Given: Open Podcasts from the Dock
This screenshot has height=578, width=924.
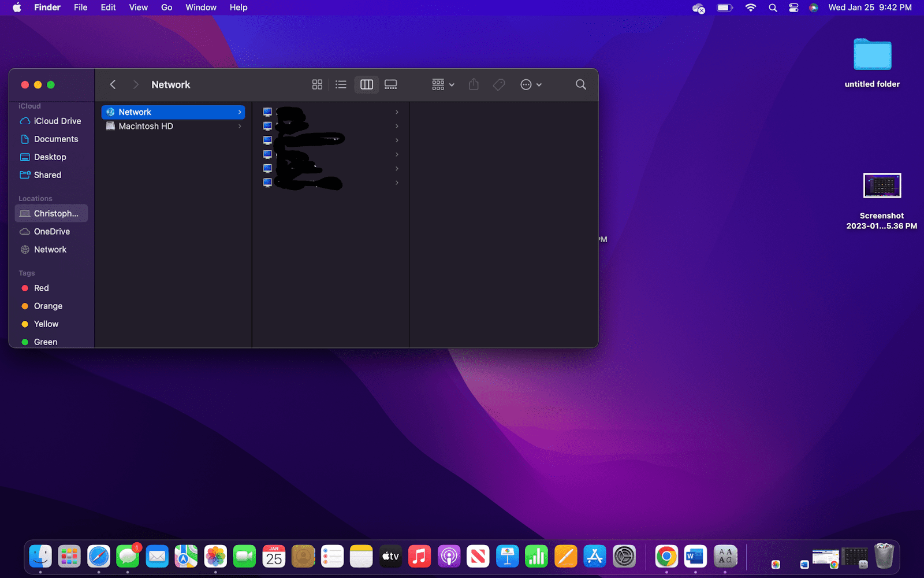Looking at the screenshot, I should pos(449,557).
